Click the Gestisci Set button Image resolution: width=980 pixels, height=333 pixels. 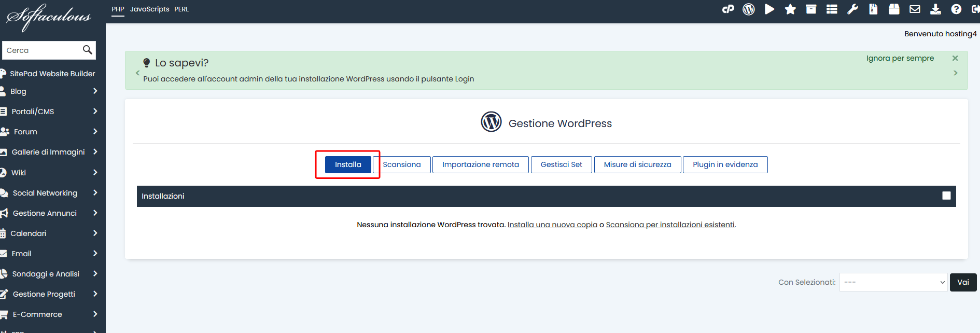(562, 164)
